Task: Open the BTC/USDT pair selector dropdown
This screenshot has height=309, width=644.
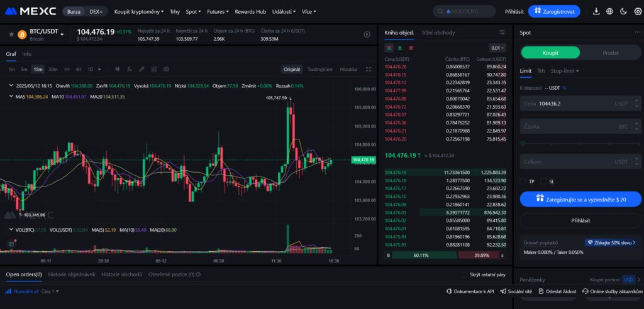Action: coord(62,35)
